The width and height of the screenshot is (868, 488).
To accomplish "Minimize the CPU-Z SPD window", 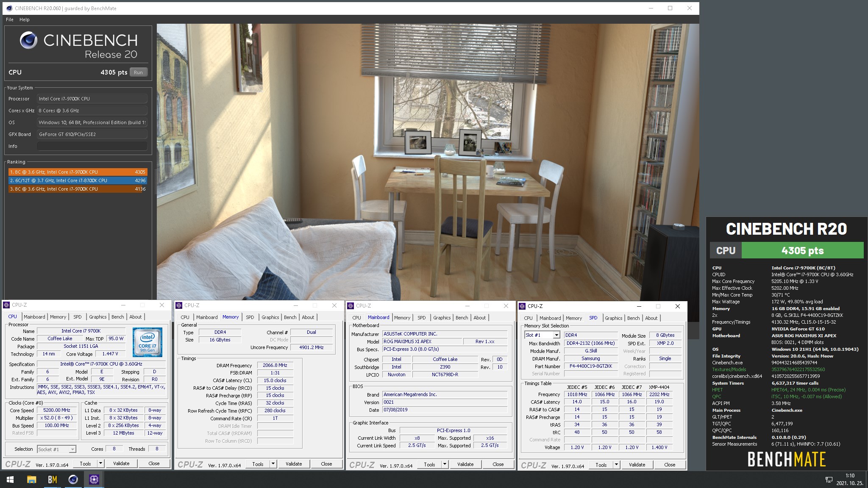I will click(x=640, y=306).
